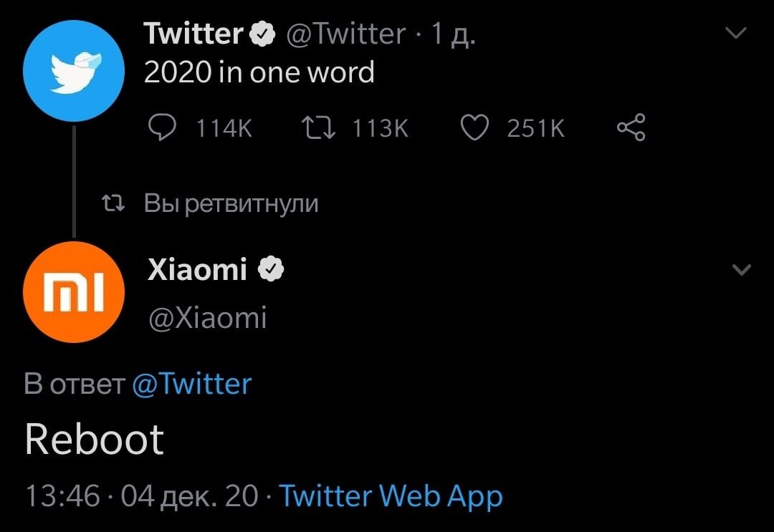Viewport: 774px width, 532px height.
Task: Expand the chevron menu on Xiaomi's reply
Action: [739, 269]
